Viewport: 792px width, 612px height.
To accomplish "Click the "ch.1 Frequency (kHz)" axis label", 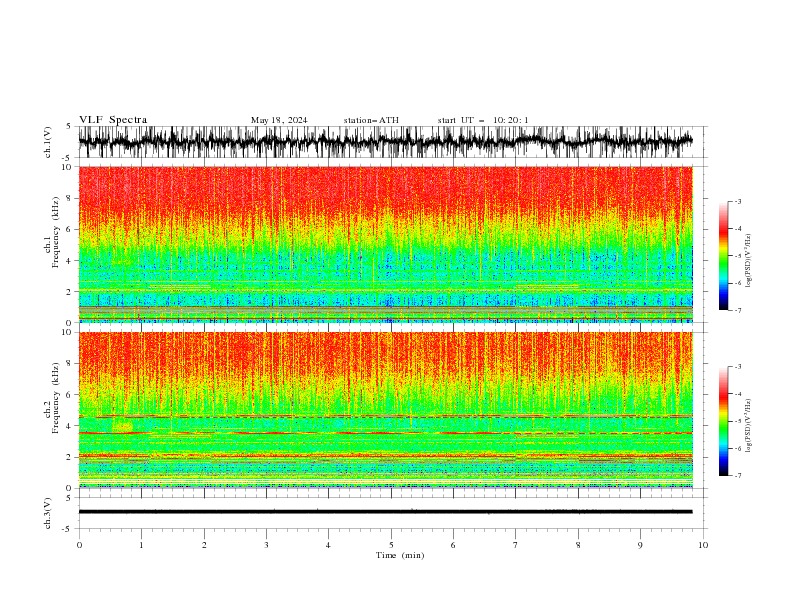I will click(x=52, y=232).
